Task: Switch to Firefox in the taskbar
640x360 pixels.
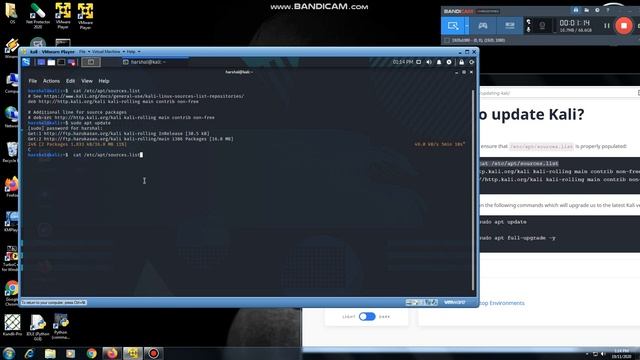Action: [x=112, y=353]
